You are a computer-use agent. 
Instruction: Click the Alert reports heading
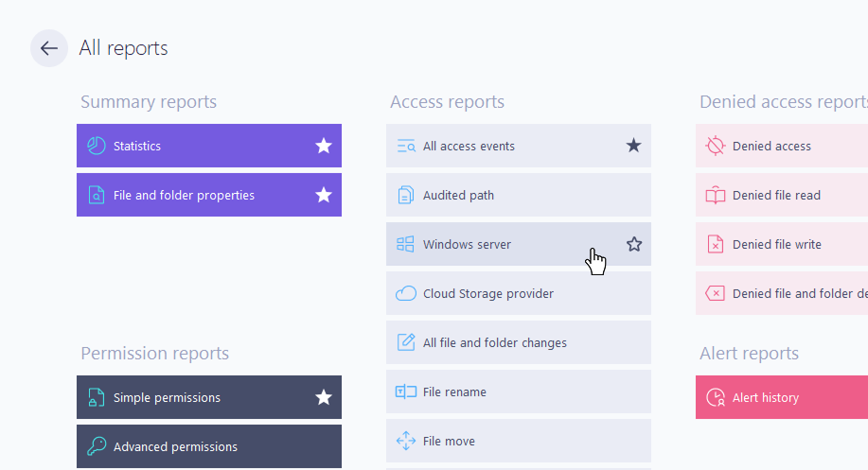pyautogui.click(x=749, y=354)
